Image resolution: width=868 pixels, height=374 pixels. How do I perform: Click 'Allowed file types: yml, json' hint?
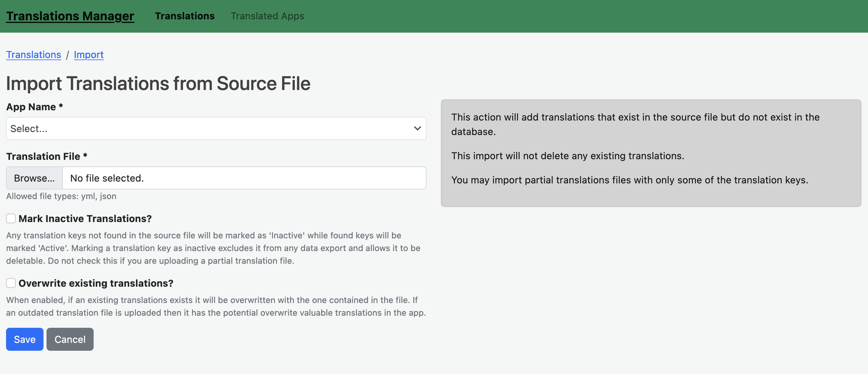pyautogui.click(x=61, y=196)
